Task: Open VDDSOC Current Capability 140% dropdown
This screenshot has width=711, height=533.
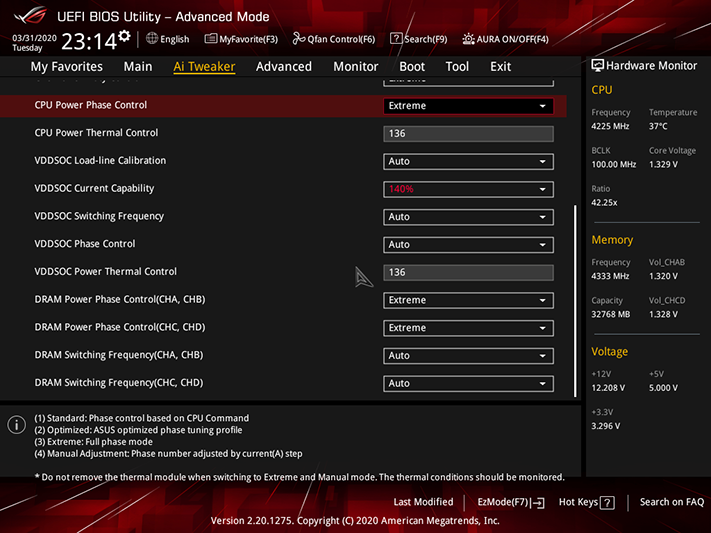Action: point(468,189)
